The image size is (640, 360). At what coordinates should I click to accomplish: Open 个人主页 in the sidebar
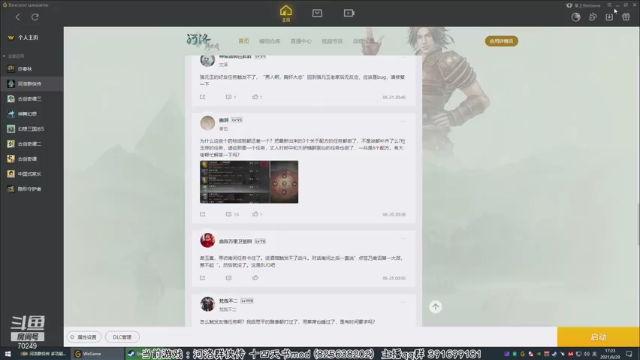28,37
